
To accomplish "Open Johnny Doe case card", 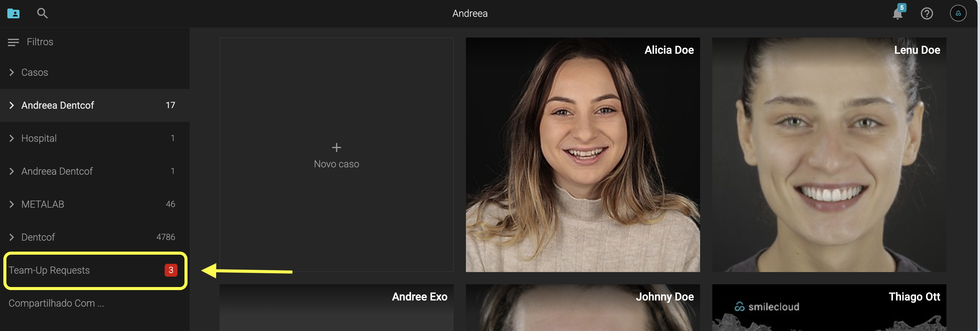I will coord(582,308).
